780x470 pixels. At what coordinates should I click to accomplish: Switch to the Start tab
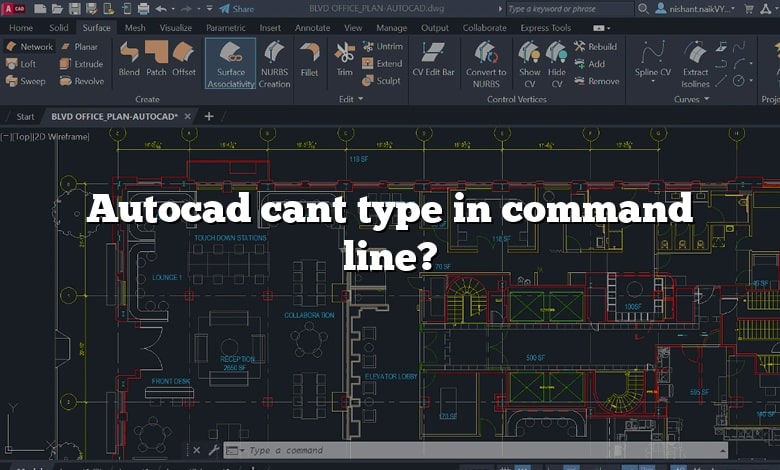pos(25,116)
